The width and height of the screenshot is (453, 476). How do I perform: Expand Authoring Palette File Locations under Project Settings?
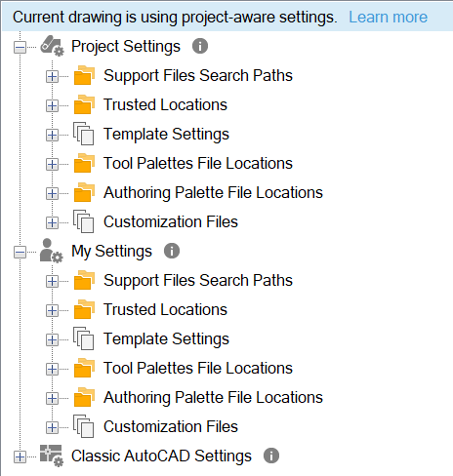coord(52,194)
